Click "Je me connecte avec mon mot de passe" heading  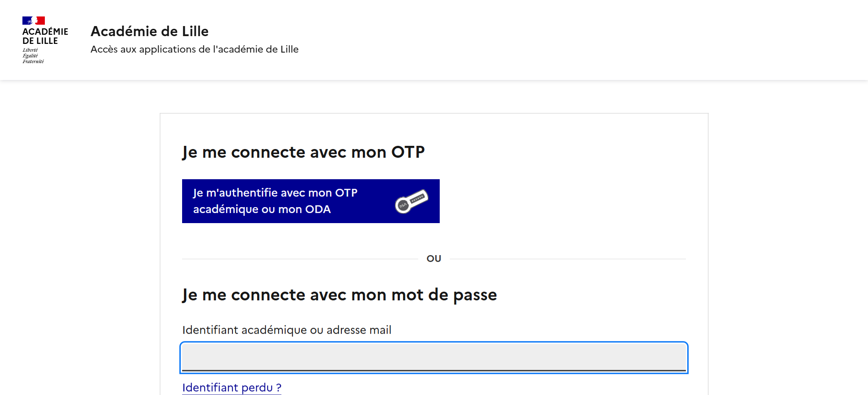[x=339, y=295]
